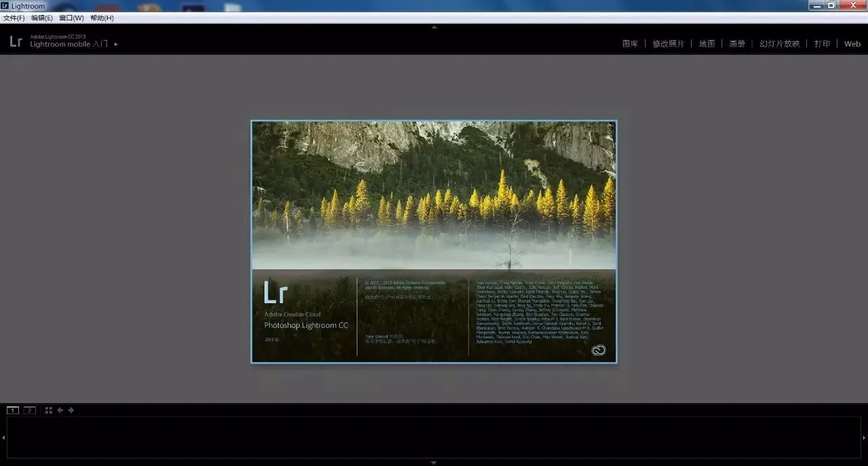
Task: Restore down the Lightroom window
Action: [x=831, y=5]
